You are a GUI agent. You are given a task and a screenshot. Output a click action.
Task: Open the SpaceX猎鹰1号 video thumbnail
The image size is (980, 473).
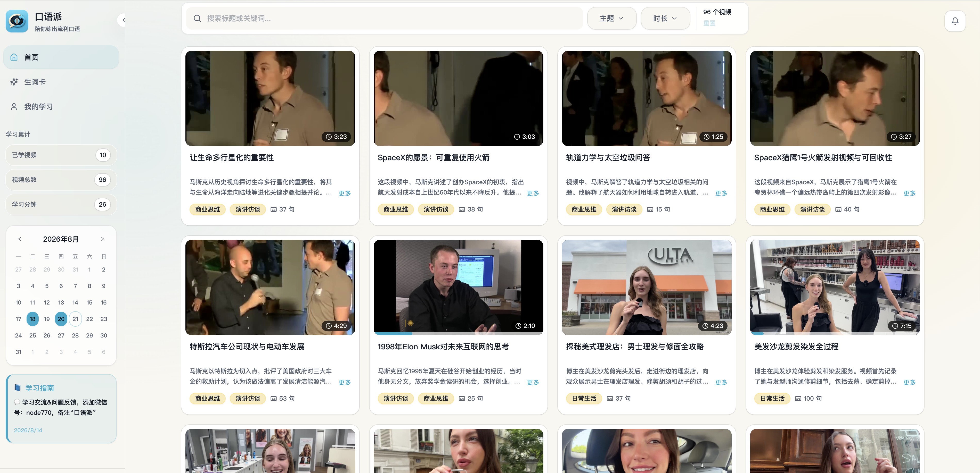835,98
